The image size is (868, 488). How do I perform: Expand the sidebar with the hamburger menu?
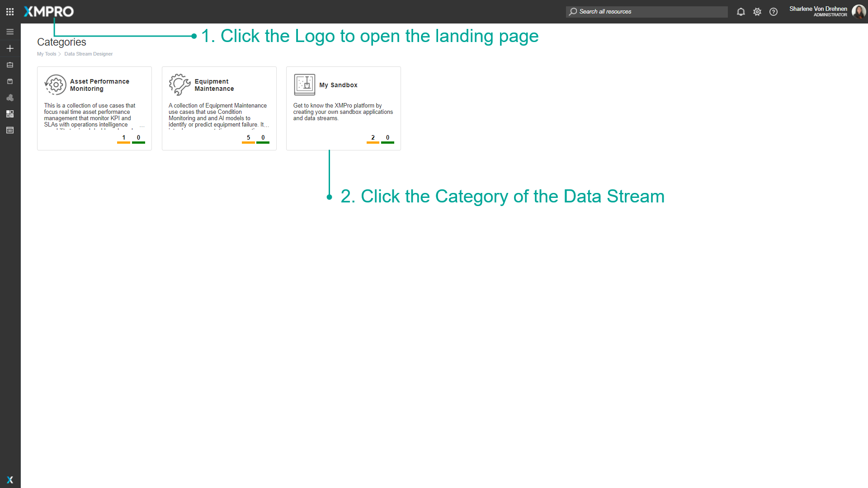[9, 32]
